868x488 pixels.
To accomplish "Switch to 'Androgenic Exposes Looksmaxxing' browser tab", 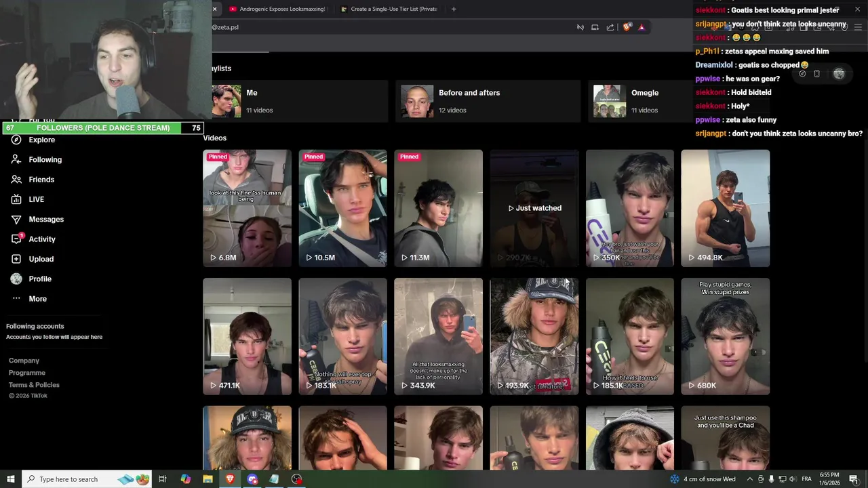I will (277, 9).
